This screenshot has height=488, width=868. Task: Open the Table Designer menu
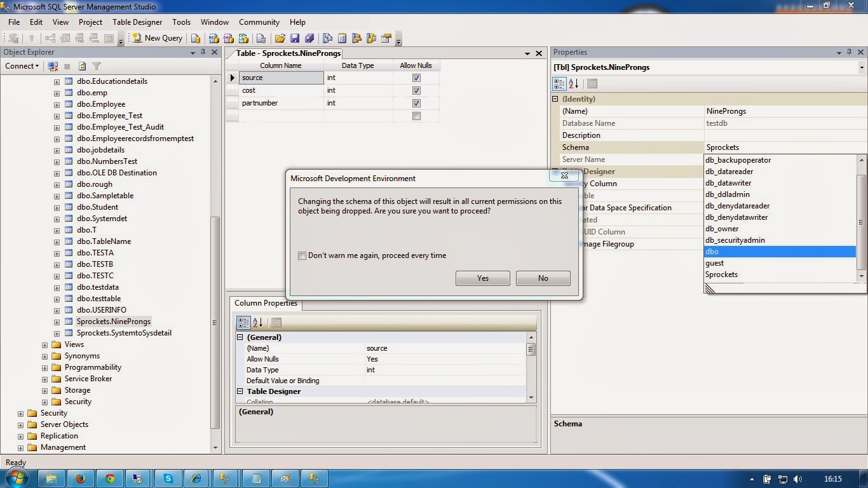click(x=138, y=22)
